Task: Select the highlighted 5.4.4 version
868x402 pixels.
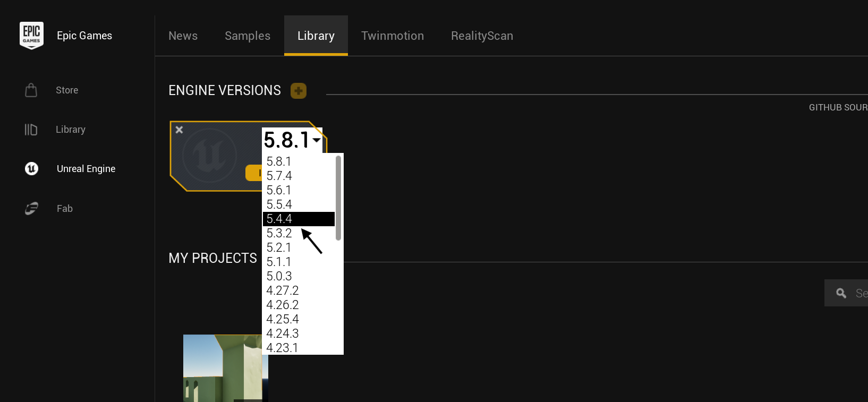Action: [299, 219]
